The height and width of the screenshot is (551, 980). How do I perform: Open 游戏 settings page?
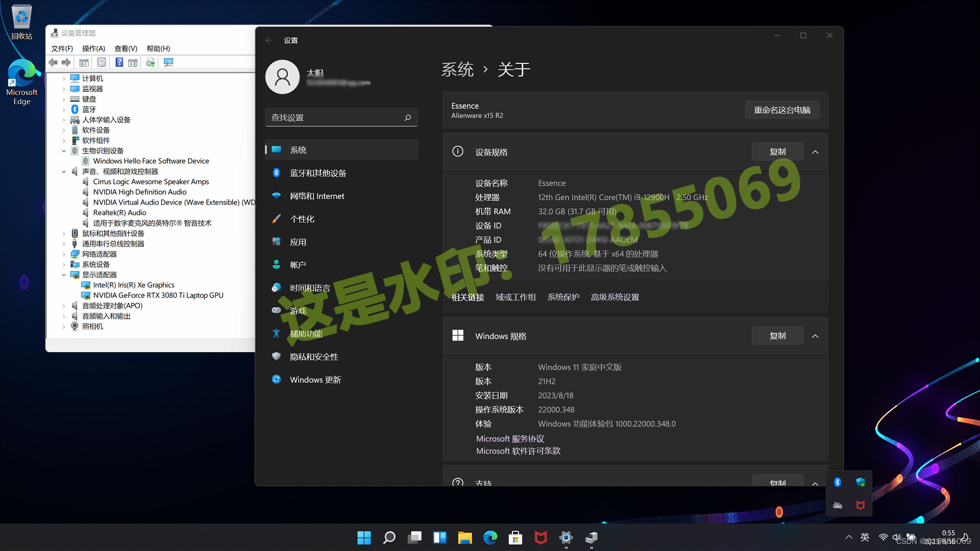tap(341, 311)
